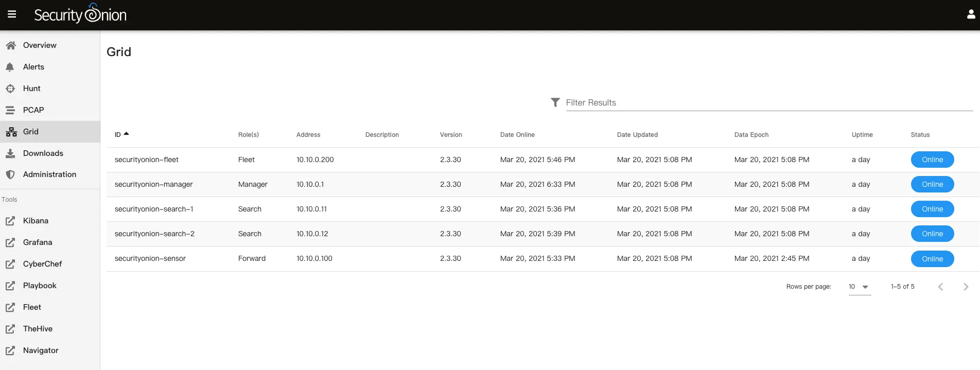Select the securityonion-search-2 row ID
Viewport: 980px width, 370px height.
pos(154,234)
